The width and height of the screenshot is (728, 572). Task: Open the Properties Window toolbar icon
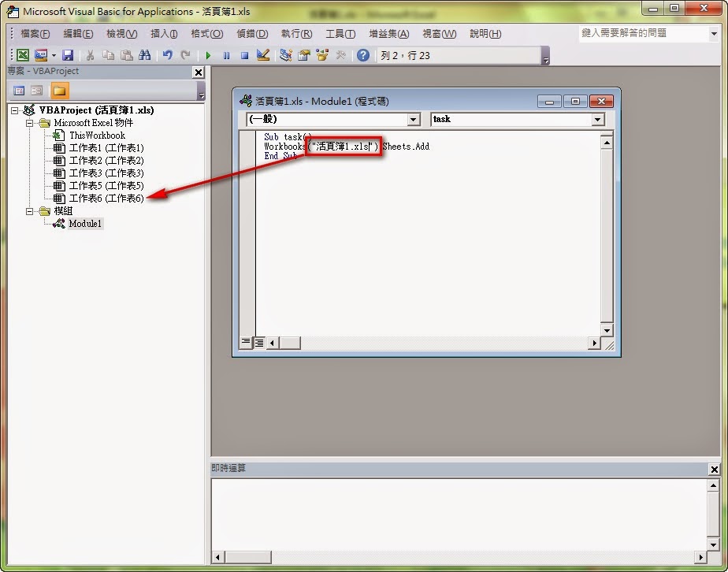point(304,55)
